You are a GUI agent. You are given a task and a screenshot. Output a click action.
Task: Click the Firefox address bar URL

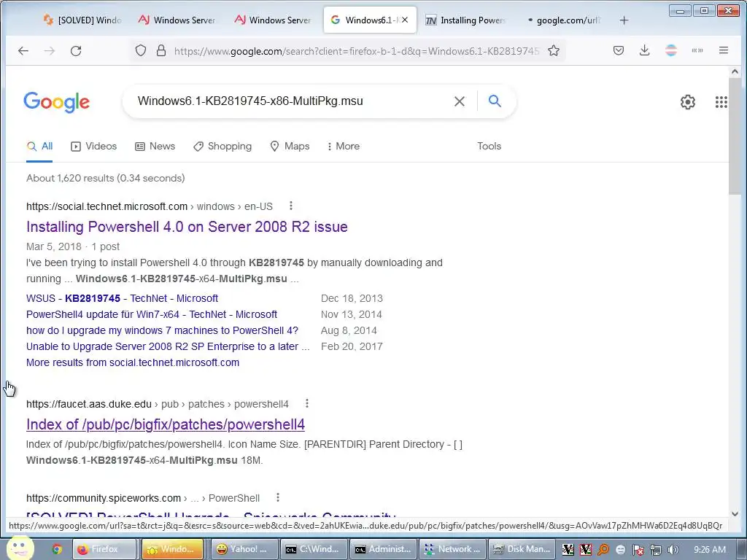tap(356, 51)
